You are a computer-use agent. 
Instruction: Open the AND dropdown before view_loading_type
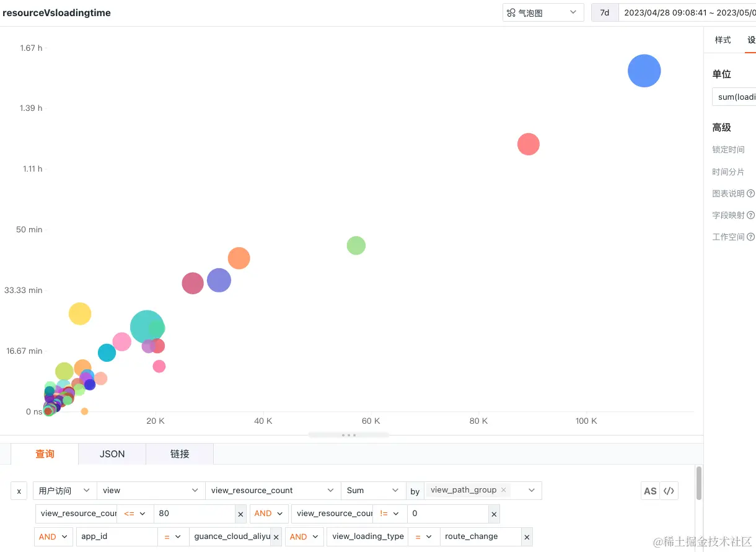304,537
